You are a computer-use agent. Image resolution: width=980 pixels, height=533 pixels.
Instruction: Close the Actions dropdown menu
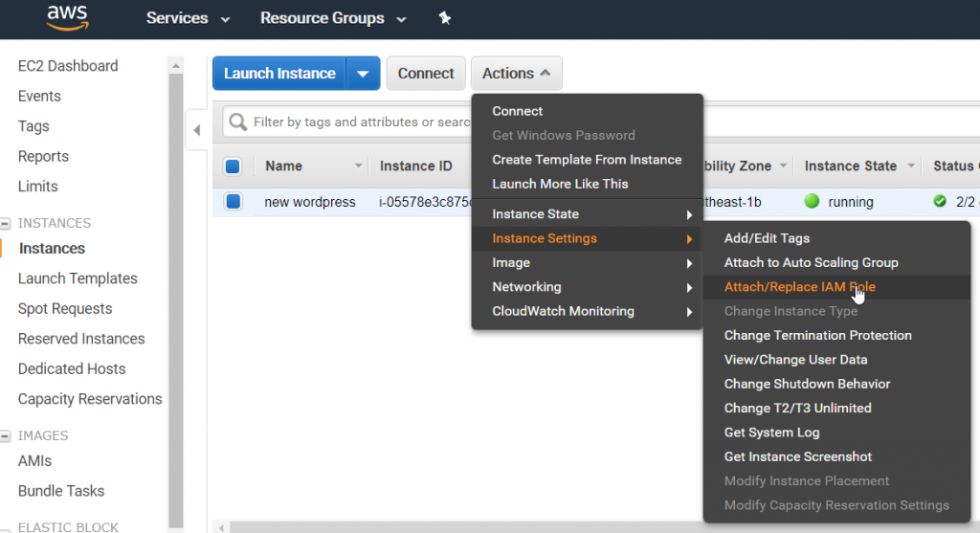point(516,73)
